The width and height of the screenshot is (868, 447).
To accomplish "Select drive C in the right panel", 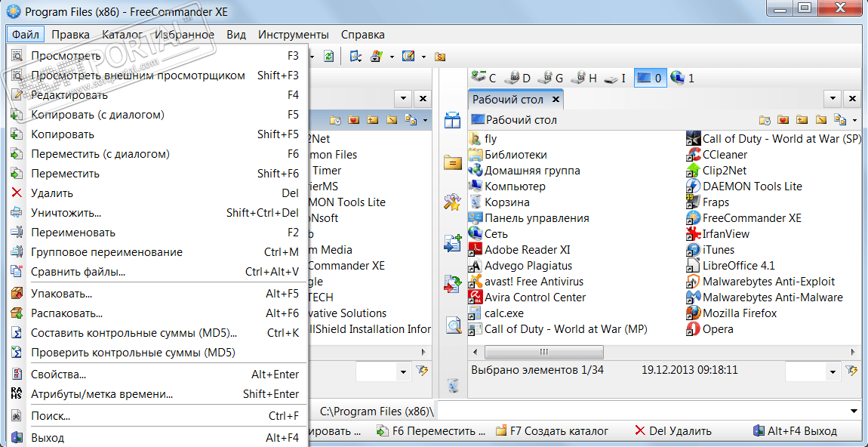I will (x=483, y=78).
